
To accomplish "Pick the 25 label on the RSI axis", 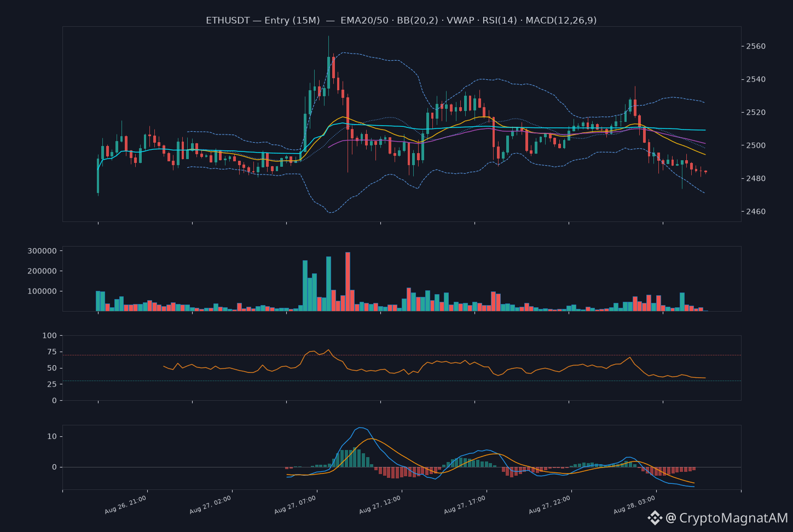I will point(51,384).
